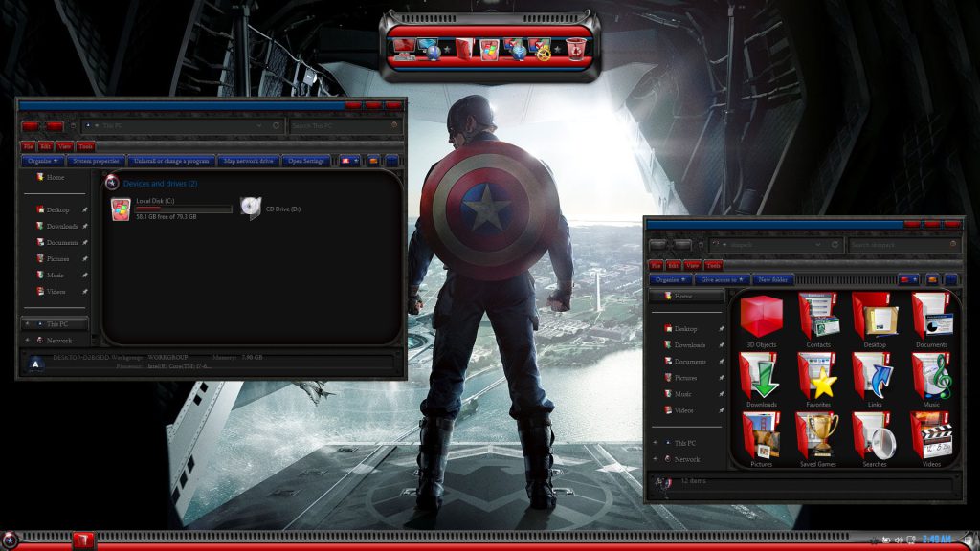Unpin Downloads from the This PC sidebar
Screen dimensions: 980x551
[84, 226]
